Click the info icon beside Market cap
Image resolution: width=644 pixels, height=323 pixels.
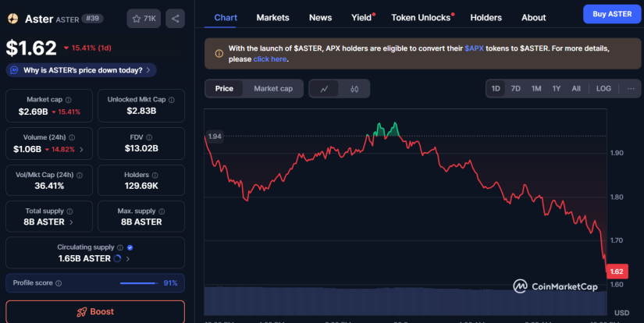pyautogui.click(x=69, y=100)
